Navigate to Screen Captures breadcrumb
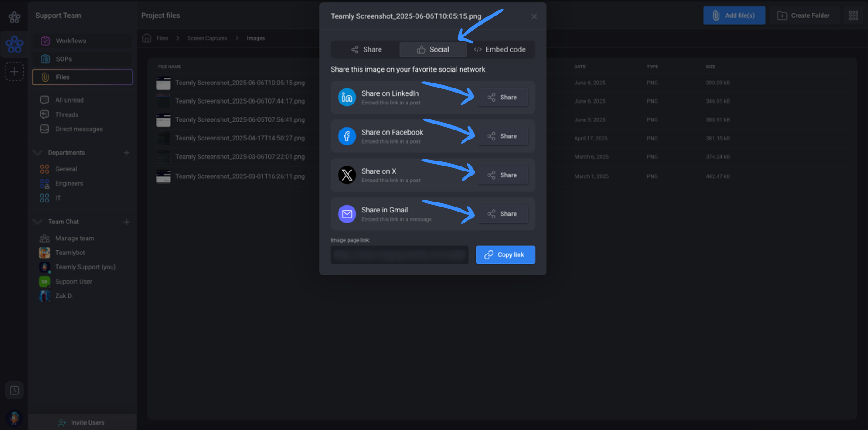This screenshot has width=868, height=430. coord(207,38)
